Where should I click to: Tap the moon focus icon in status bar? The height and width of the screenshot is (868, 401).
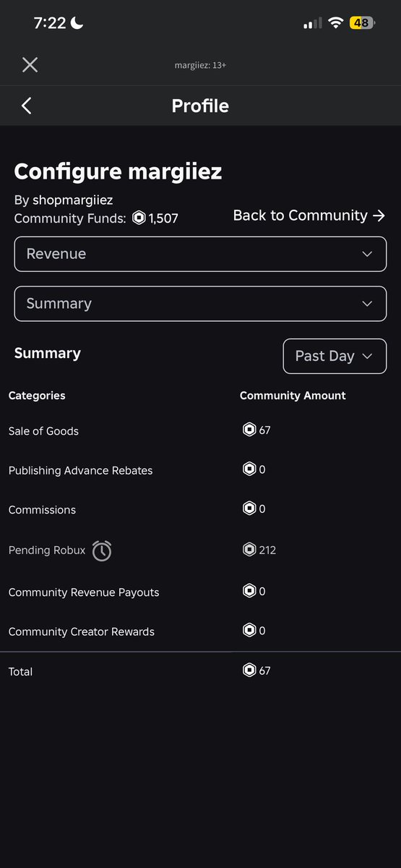tap(77, 23)
